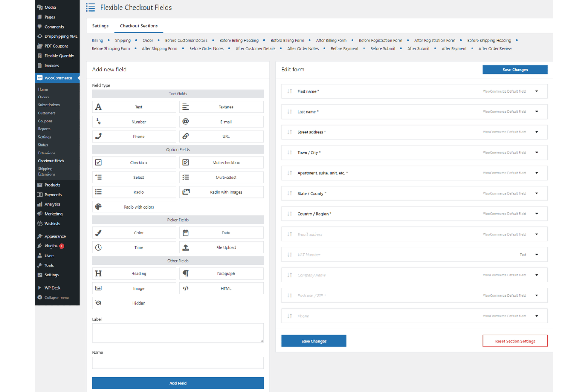Expand the Last name field options

(536, 112)
